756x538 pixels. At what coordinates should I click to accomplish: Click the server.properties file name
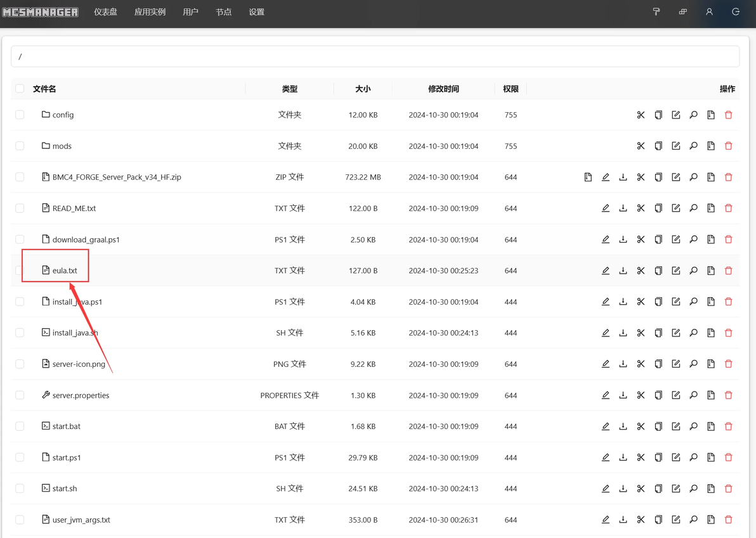[x=81, y=395]
